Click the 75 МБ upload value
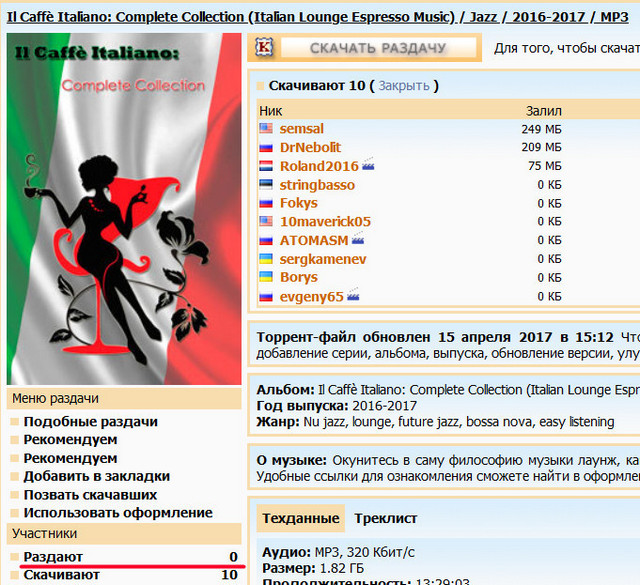Viewport: 640px width, 585px height. click(544, 166)
